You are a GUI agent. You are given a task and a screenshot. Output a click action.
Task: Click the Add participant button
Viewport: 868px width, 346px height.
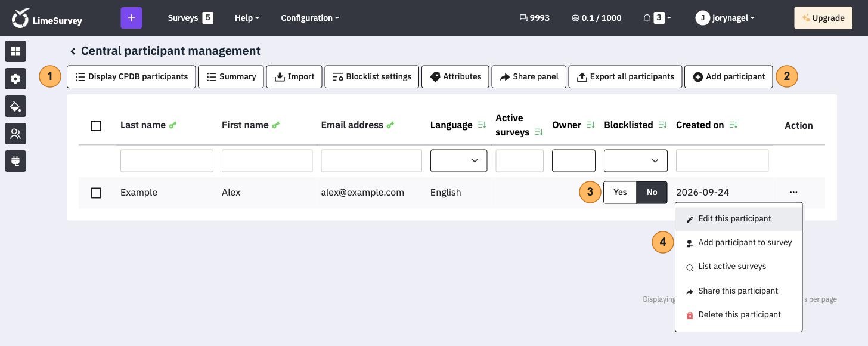(728, 76)
